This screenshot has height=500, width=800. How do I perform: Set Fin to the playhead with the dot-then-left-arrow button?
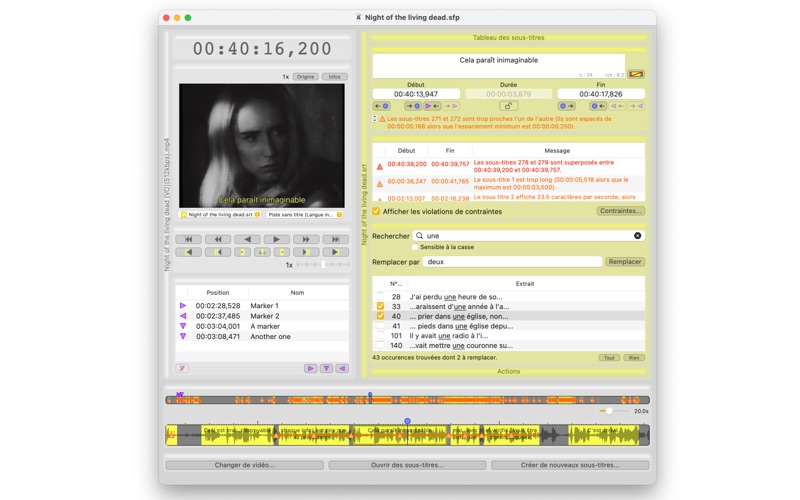coord(598,106)
